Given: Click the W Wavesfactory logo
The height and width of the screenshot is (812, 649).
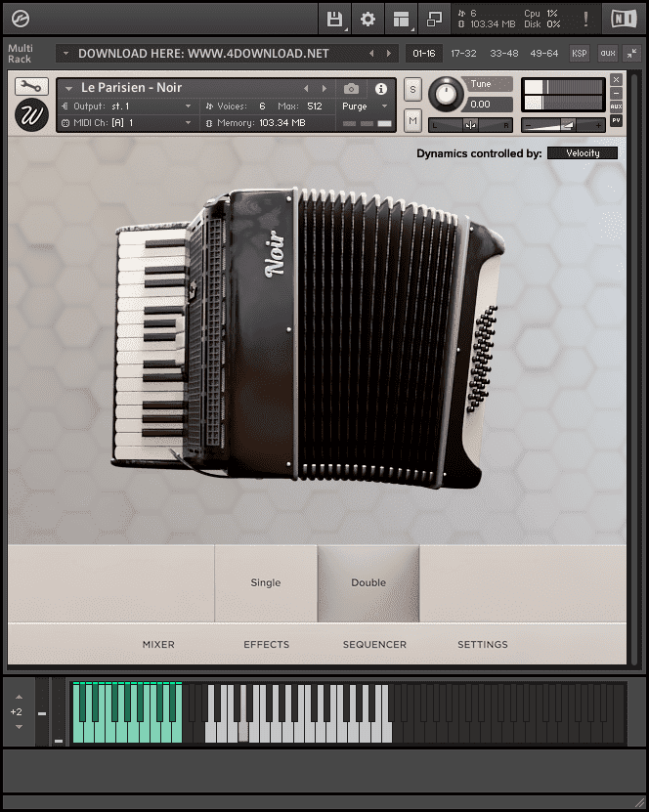Looking at the screenshot, I should tap(31, 115).
